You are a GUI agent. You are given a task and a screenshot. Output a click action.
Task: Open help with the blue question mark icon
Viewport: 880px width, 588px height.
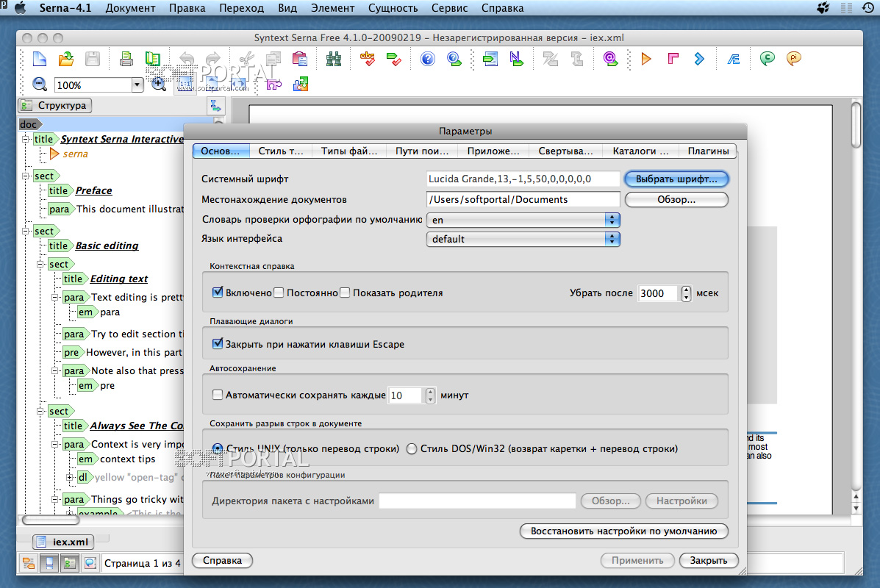coord(428,59)
